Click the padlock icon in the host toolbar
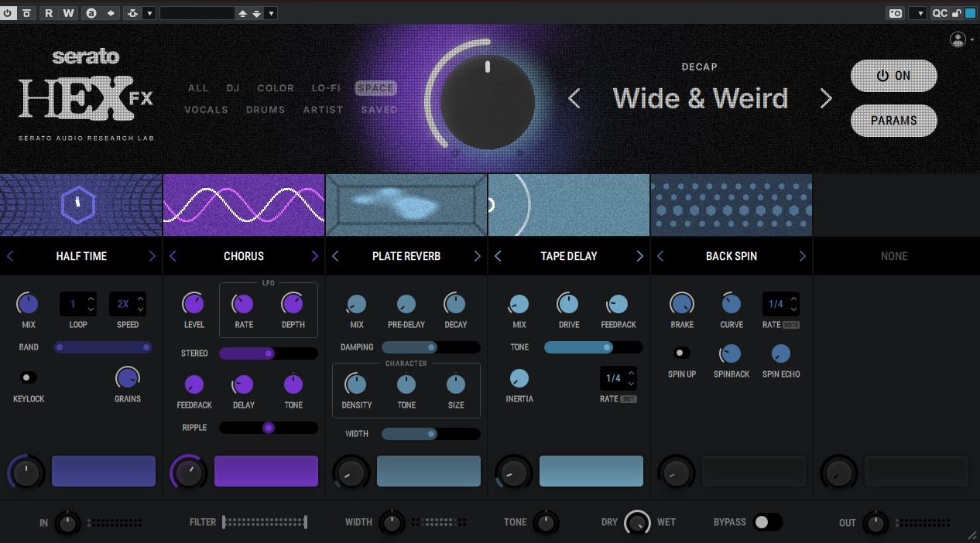 [x=957, y=13]
